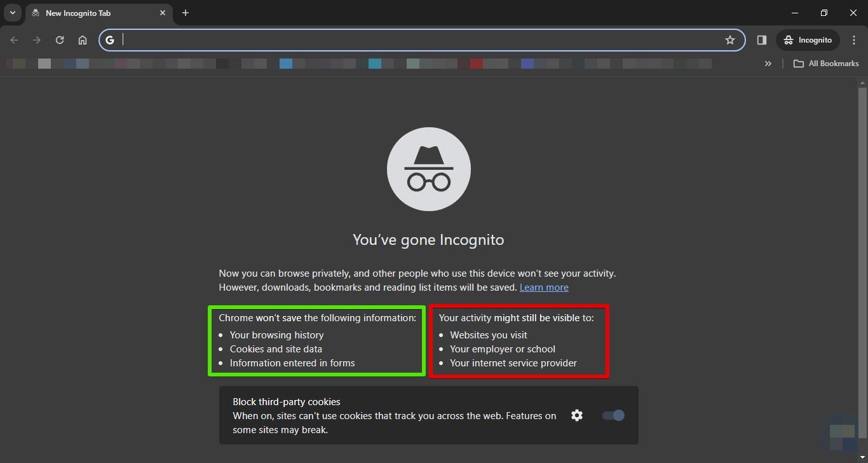Click the blue bookmark in bookmarks bar
Image resolution: width=868 pixels, height=463 pixels.
(x=286, y=64)
